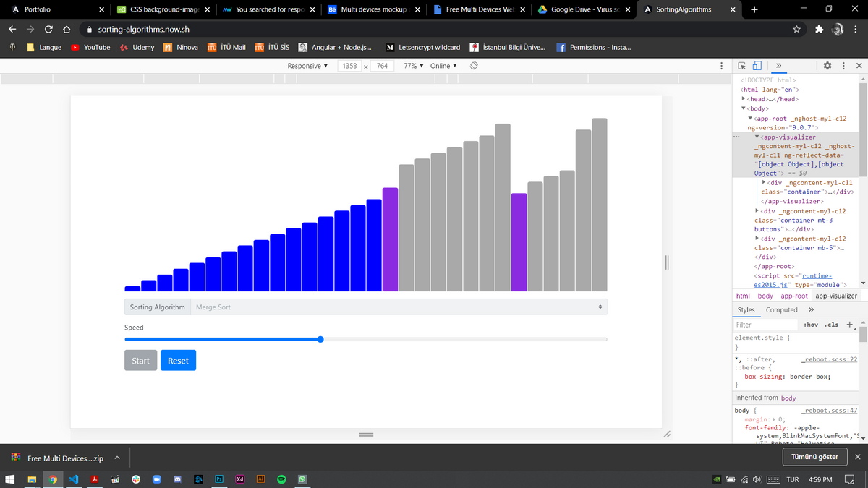Toggle the device toolbar icon in DevTools
This screenshot has height=488, width=868.
[757, 66]
